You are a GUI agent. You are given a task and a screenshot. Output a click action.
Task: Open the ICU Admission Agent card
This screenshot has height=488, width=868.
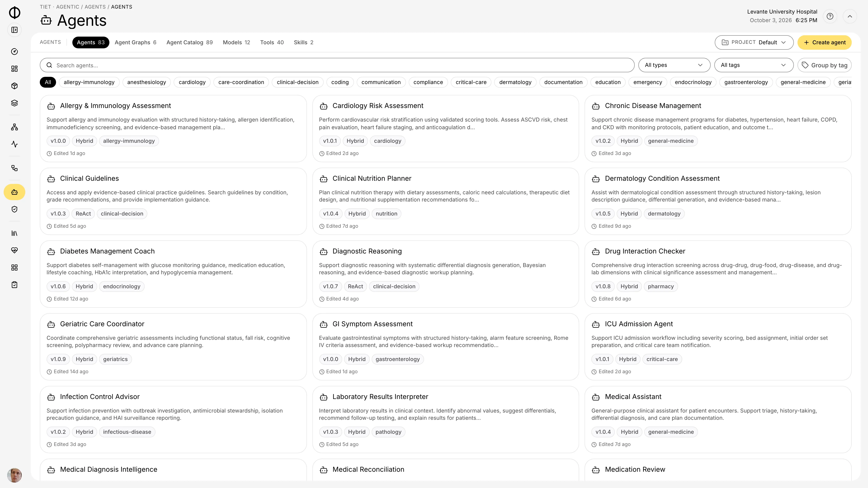coord(718,347)
